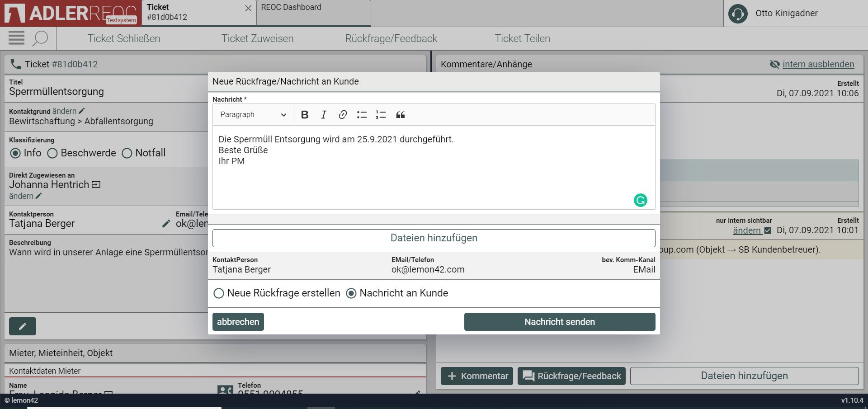Cancel dialog with 'abbrechen' button
This screenshot has height=409, width=868.
click(238, 322)
